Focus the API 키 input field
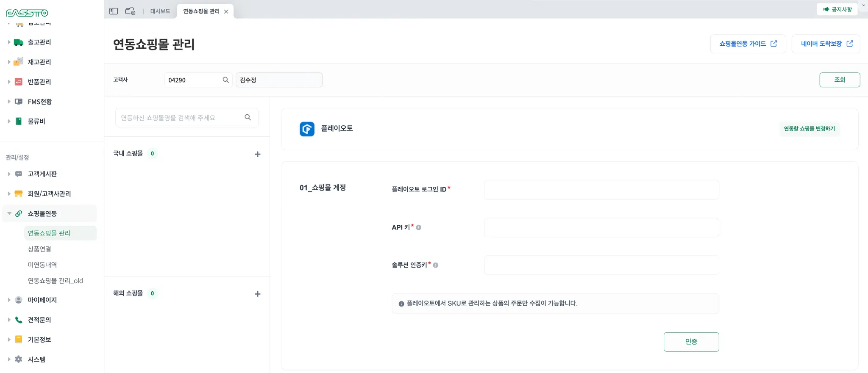 pos(601,227)
